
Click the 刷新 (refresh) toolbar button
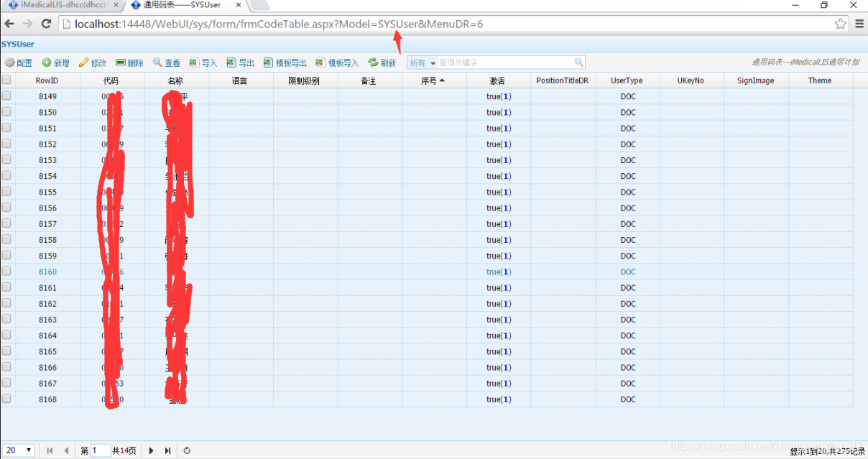(x=382, y=63)
